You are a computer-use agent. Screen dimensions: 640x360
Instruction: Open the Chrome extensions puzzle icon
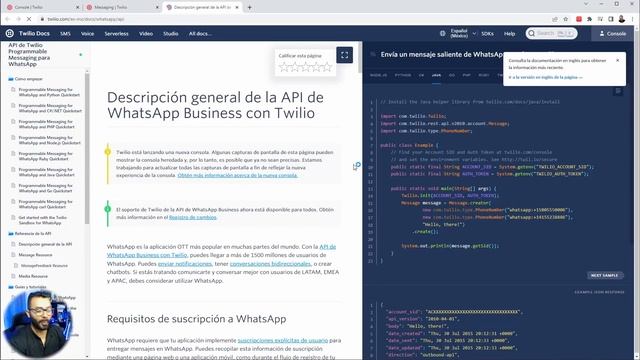click(589, 19)
